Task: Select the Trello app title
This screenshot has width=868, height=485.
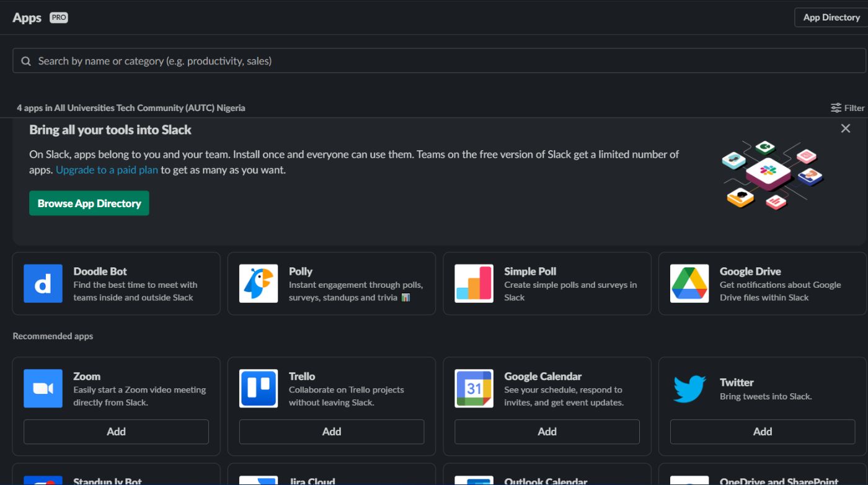Action: coord(302,376)
